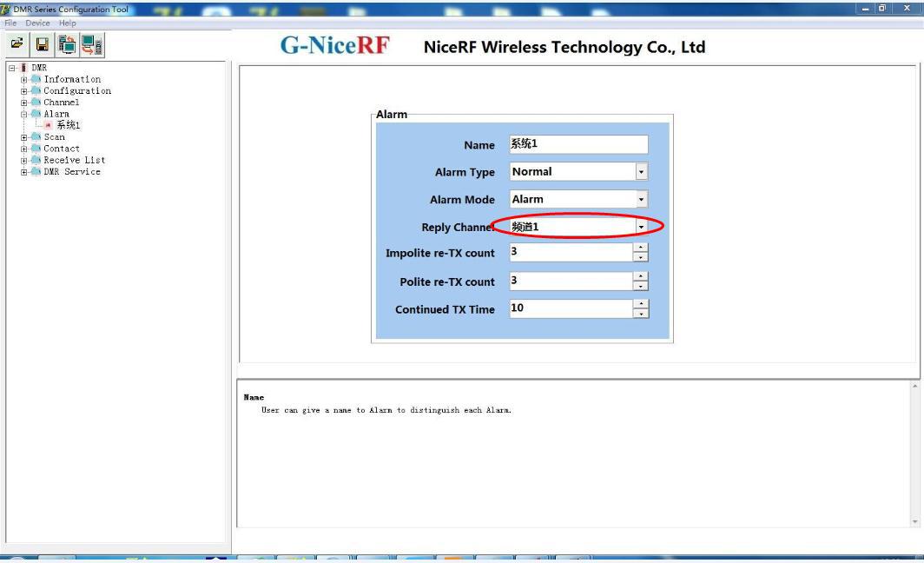Open the Alarm Mode dropdown
Viewport: 924px width, 563px height.
[x=641, y=200]
